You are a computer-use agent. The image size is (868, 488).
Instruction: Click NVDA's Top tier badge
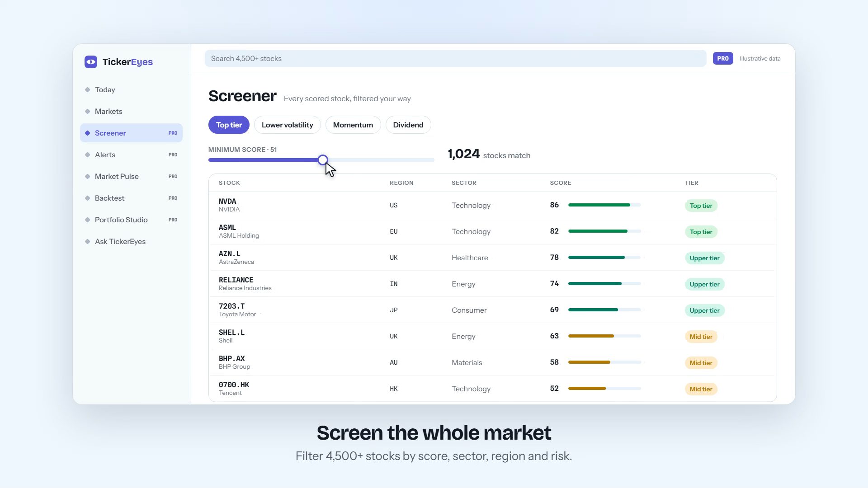pos(701,206)
